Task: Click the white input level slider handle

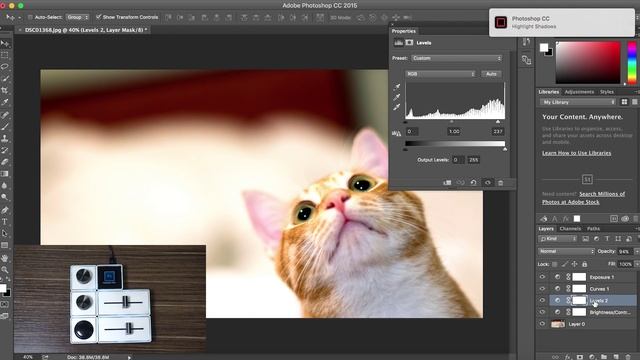Action: click(x=498, y=122)
